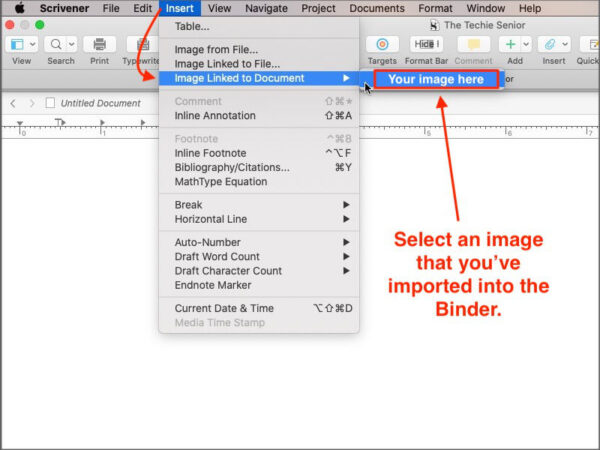
Task: Go forward with the right history arrow
Action: 32,103
